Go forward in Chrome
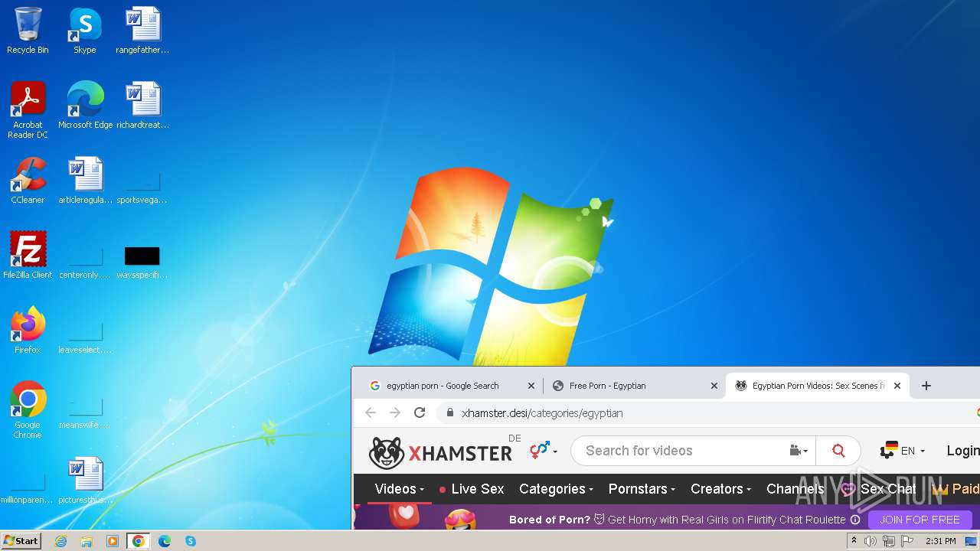Image resolution: width=980 pixels, height=551 pixels. pos(395,412)
